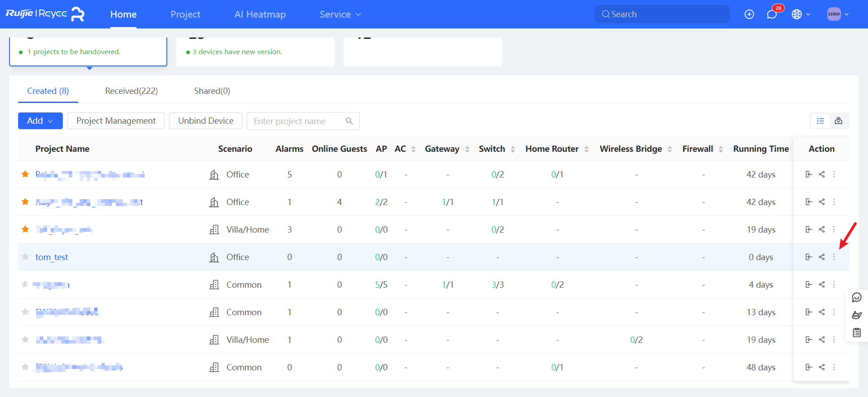Open more options for tom_test project

[x=834, y=257]
